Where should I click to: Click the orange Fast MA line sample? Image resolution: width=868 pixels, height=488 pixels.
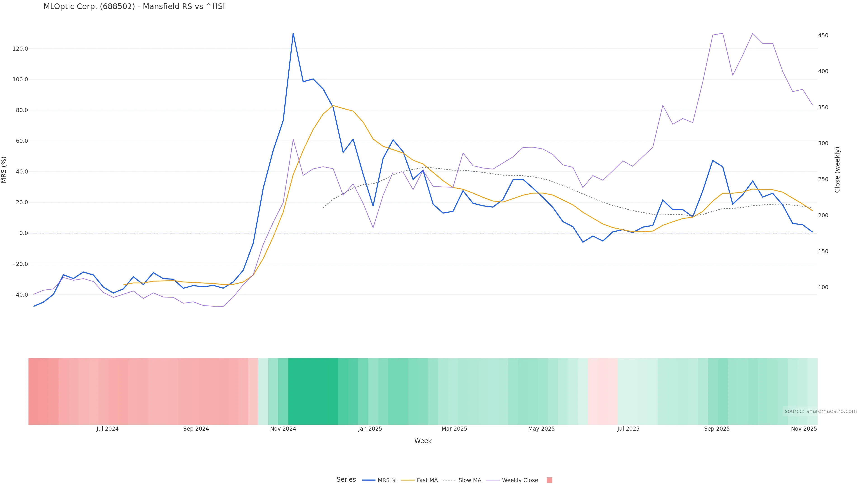(x=408, y=480)
